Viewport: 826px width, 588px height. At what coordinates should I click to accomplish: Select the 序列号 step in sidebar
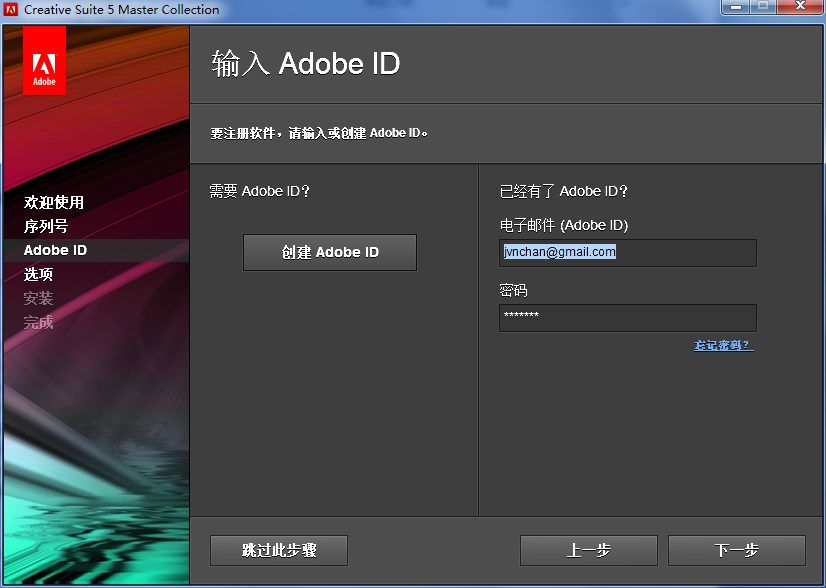pos(46,227)
